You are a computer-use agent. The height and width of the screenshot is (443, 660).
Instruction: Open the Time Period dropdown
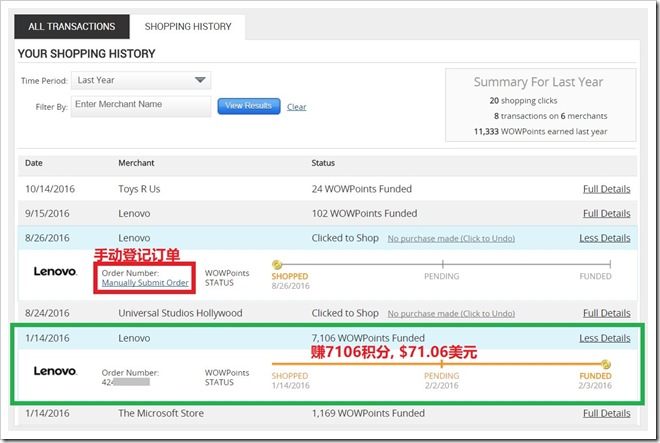click(141, 80)
